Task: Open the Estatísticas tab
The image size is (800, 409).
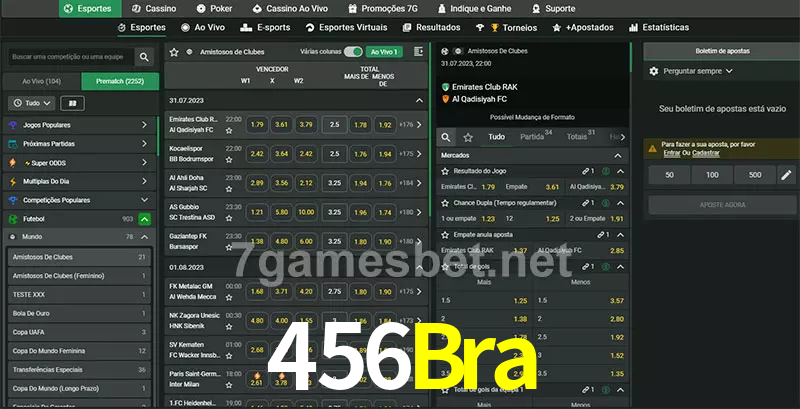Action: (659, 28)
